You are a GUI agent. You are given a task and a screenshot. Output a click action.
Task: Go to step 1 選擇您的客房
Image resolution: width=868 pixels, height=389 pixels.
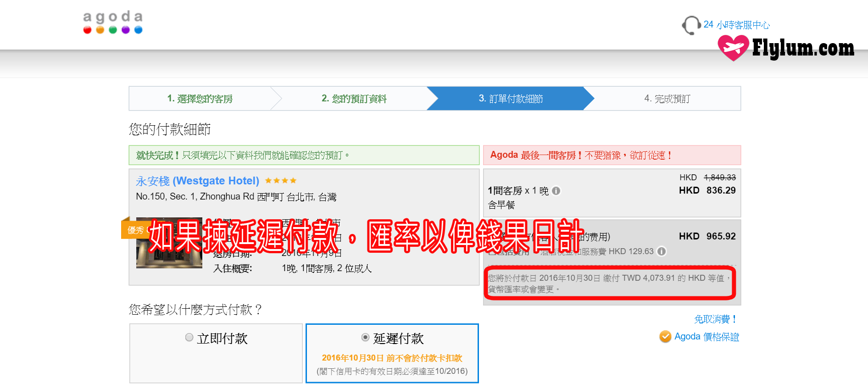tap(200, 99)
